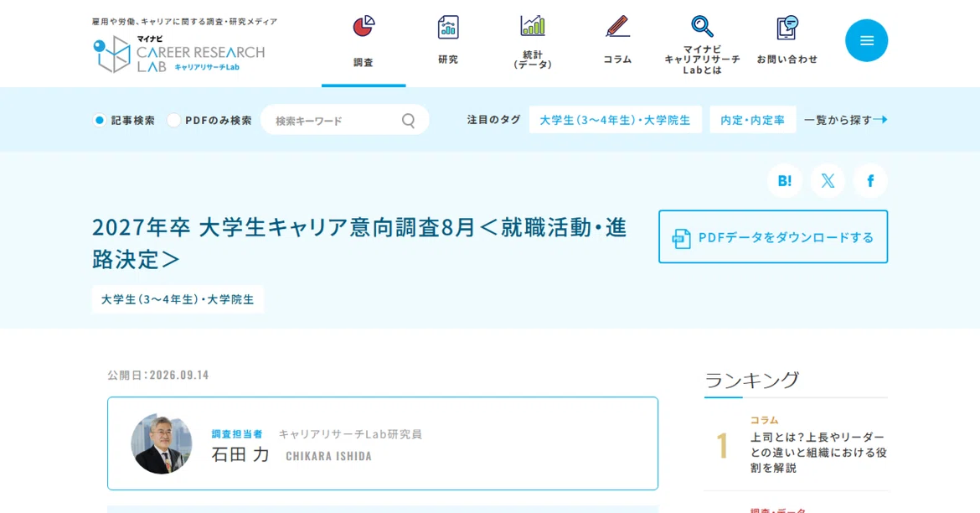Select the PDFのみ検索 radio button
980x513 pixels.
pos(173,120)
